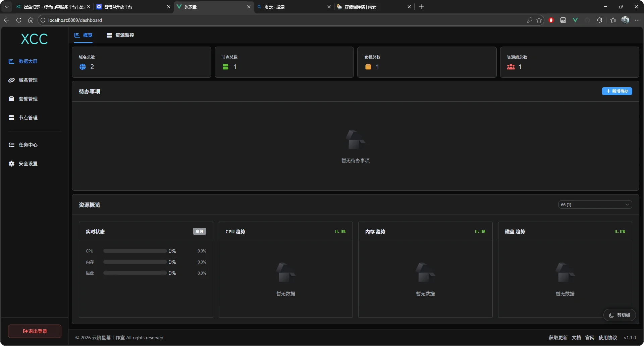
Task: Open 任务中心 from sidebar
Action: pyautogui.click(x=28, y=145)
